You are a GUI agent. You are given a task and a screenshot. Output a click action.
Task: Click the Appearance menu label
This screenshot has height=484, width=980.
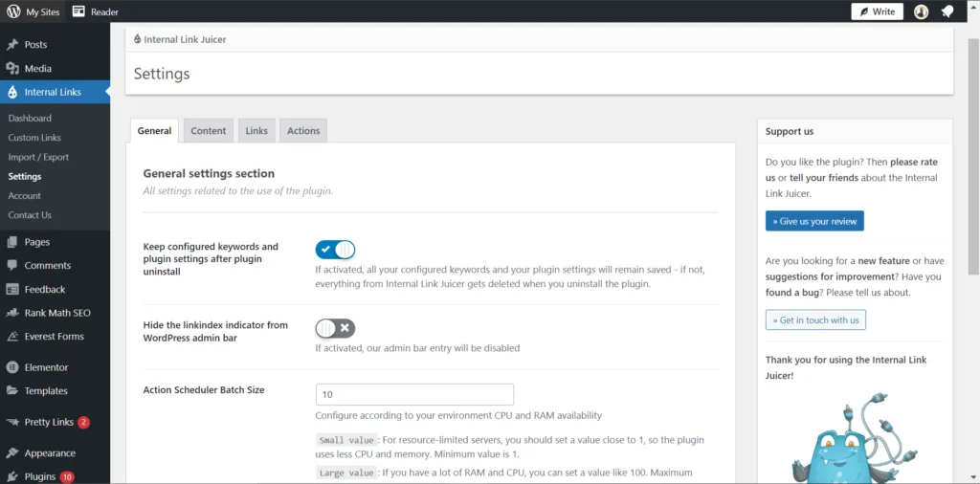point(50,453)
